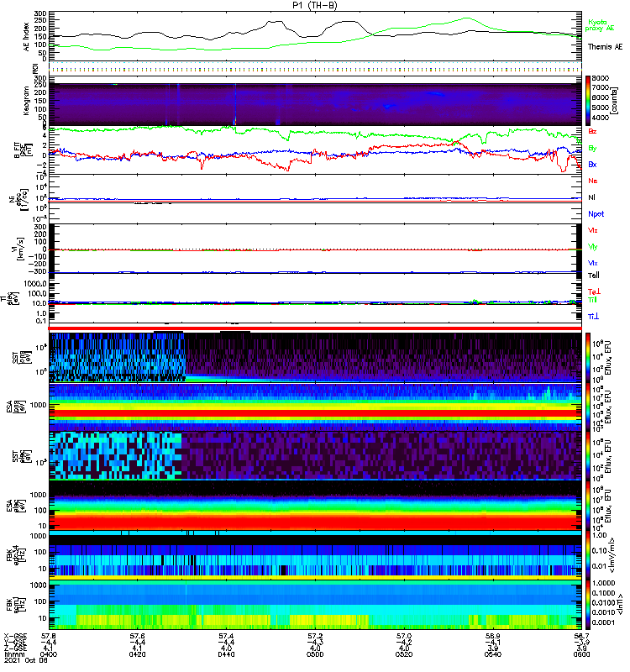Select the green Till legend entry
The image size is (630, 672).
pos(592,300)
